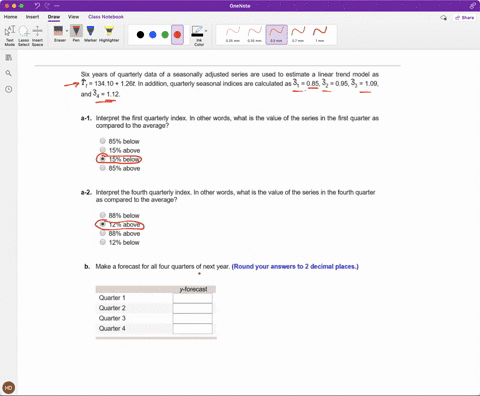Choose the Insert Space tool
Image resolution: width=480 pixels, height=396 pixels.
(x=37, y=36)
